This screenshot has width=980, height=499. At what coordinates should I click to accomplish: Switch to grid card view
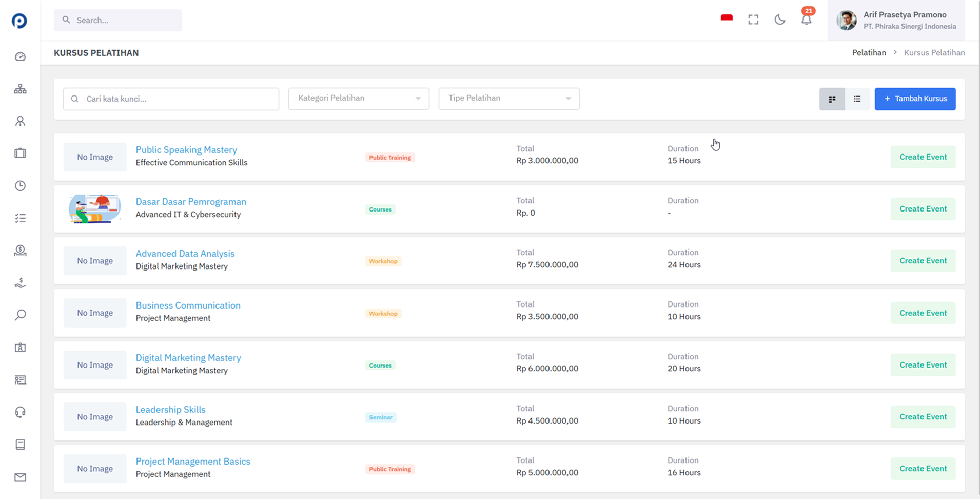pos(832,99)
